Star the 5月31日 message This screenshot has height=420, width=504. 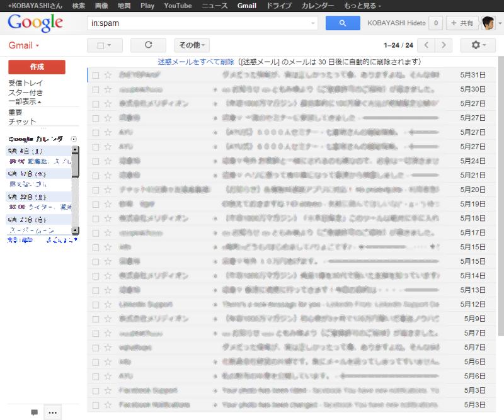tap(108, 75)
